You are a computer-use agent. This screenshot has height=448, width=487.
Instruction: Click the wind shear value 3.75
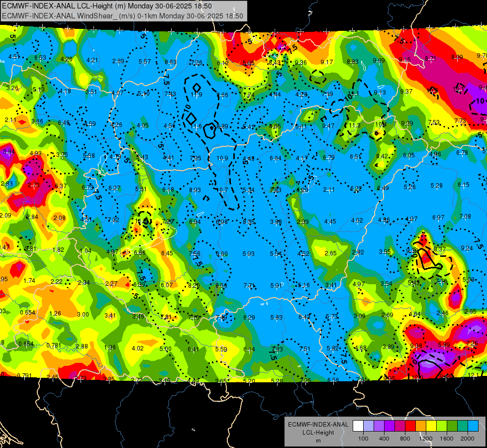point(62,154)
